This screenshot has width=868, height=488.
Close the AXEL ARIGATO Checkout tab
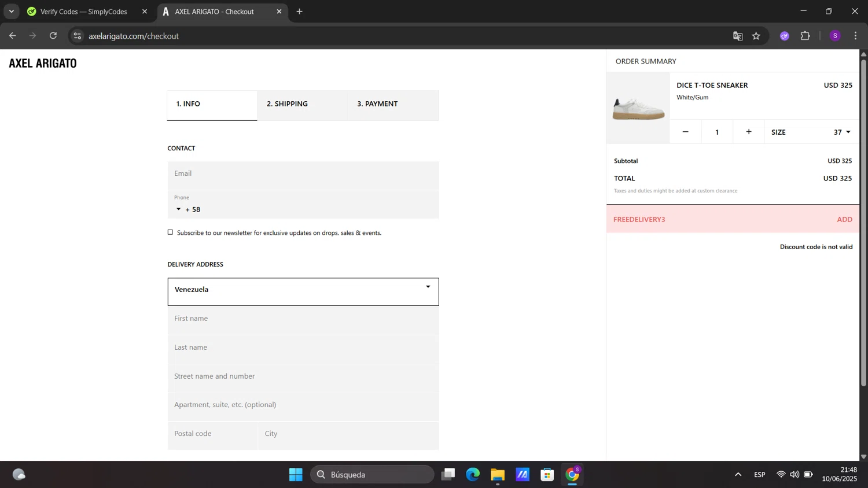coord(279,12)
